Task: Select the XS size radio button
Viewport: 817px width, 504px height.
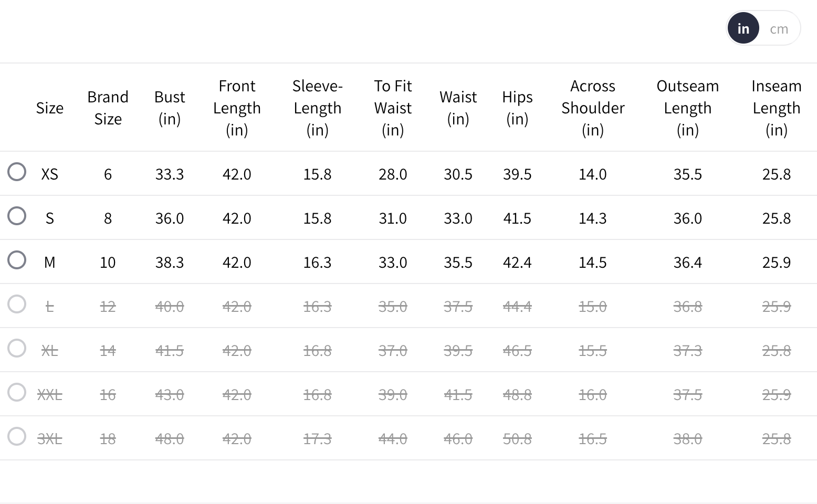Action: [x=17, y=172]
